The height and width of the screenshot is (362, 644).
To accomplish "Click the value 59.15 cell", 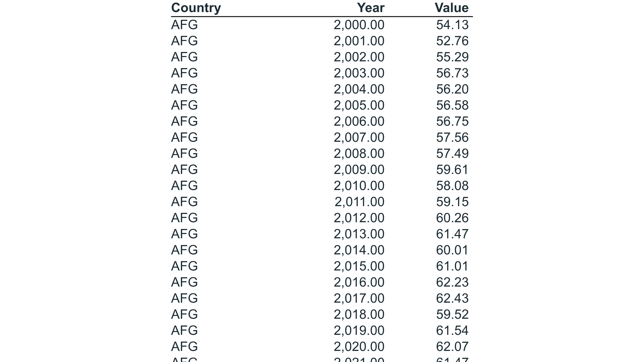I will click(x=452, y=202).
